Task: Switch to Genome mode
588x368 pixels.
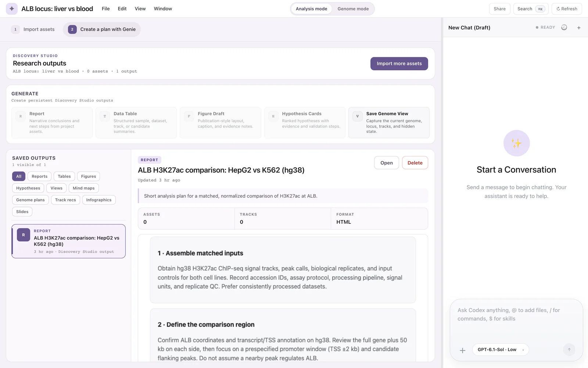Action: point(353,9)
